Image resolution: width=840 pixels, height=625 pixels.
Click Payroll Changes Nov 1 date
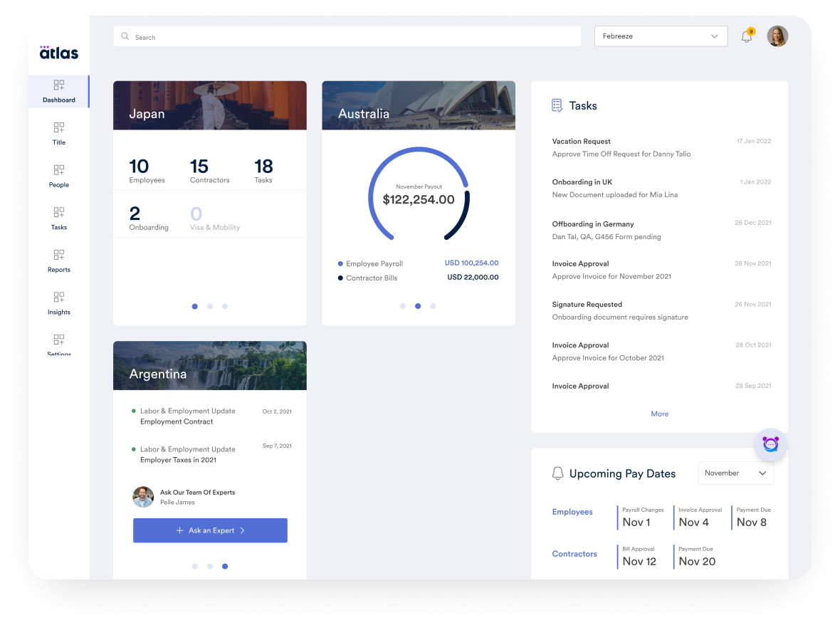642,518
